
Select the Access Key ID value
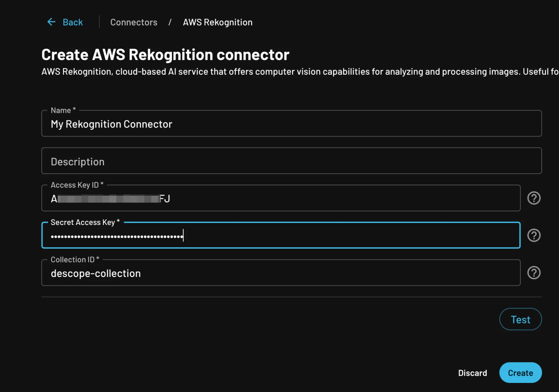pyautogui.click(x=110, y=199)
